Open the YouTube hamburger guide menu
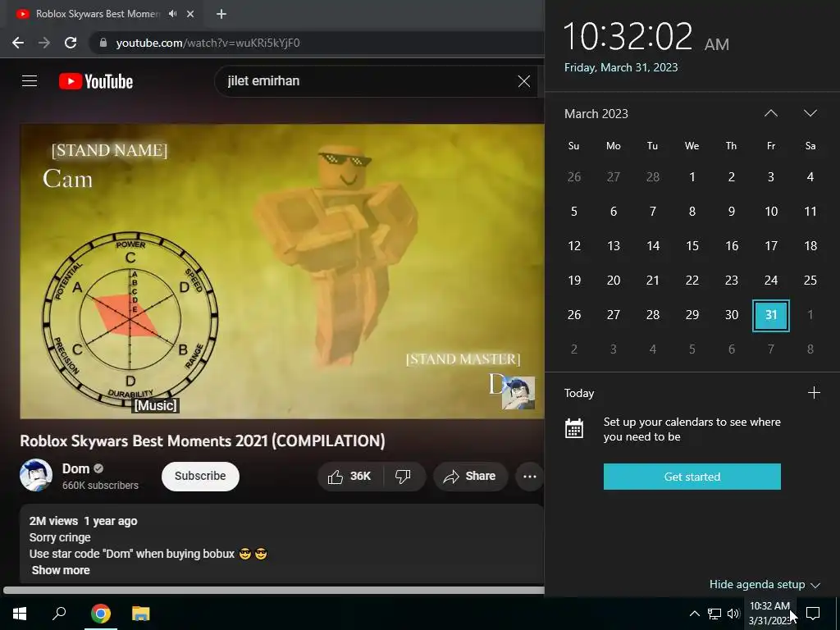Screen dimensions: 840x630 tap(30, 81)
